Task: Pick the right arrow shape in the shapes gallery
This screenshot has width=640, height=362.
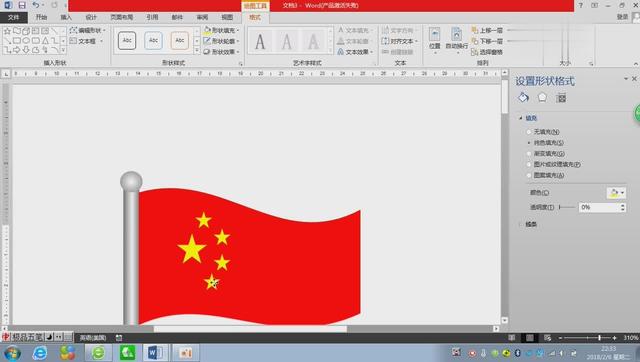Action: [16, 50]
